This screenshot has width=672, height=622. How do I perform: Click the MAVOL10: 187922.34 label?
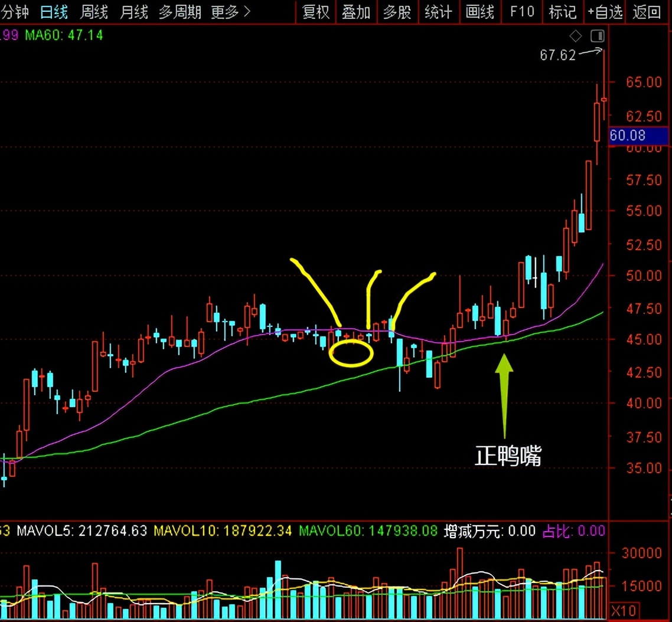[x=223, y=531]
